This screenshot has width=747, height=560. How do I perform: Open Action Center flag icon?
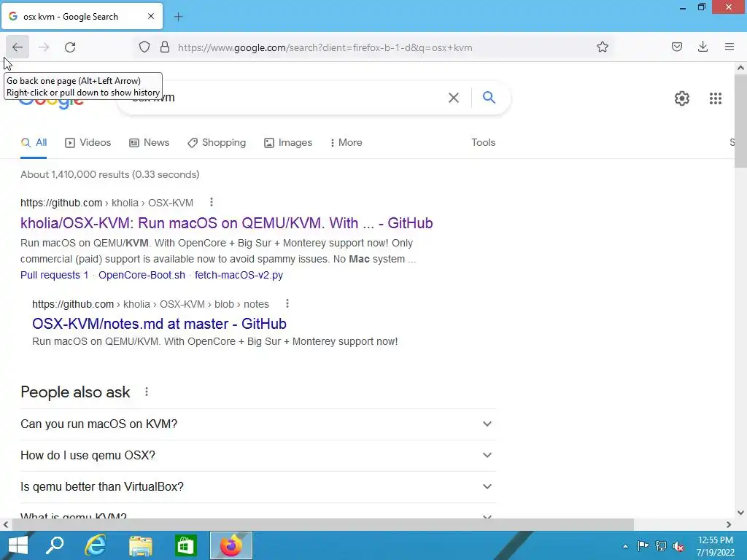point(643,545)
